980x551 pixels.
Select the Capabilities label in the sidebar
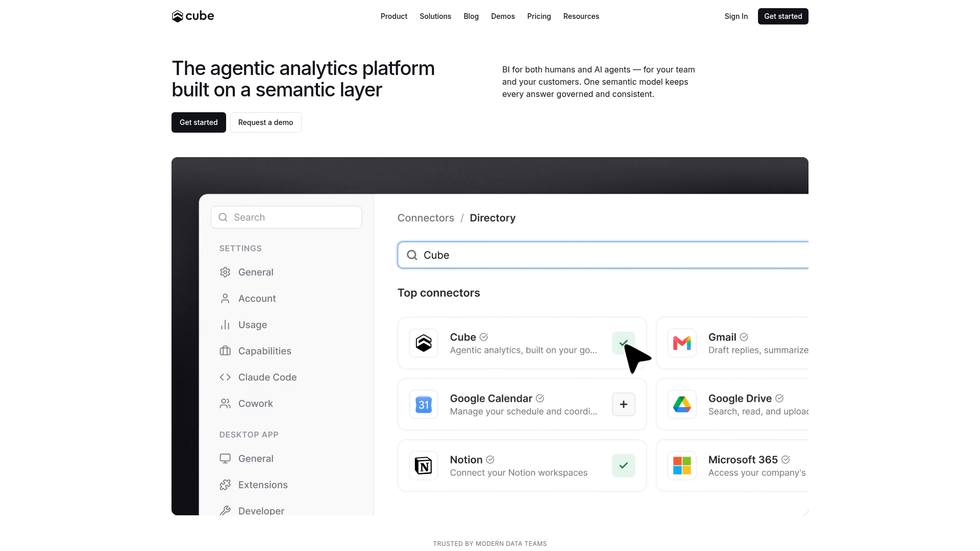tap(265, 351)
